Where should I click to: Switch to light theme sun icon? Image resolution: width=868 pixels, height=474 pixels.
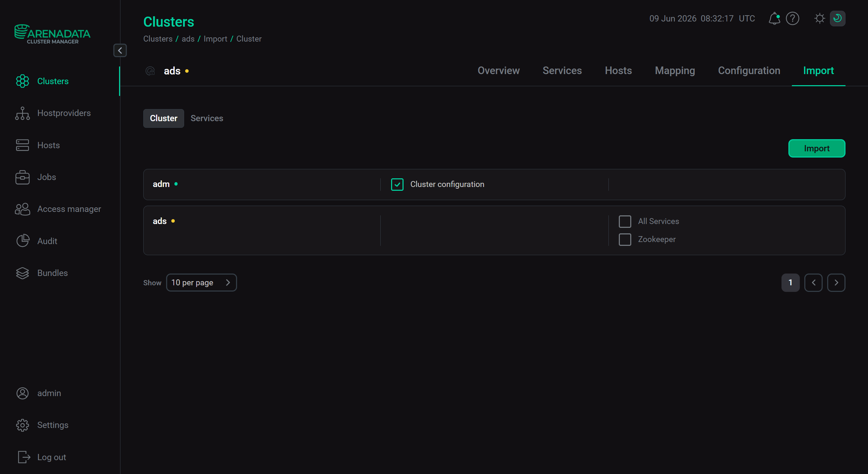(x=820, y=18)
